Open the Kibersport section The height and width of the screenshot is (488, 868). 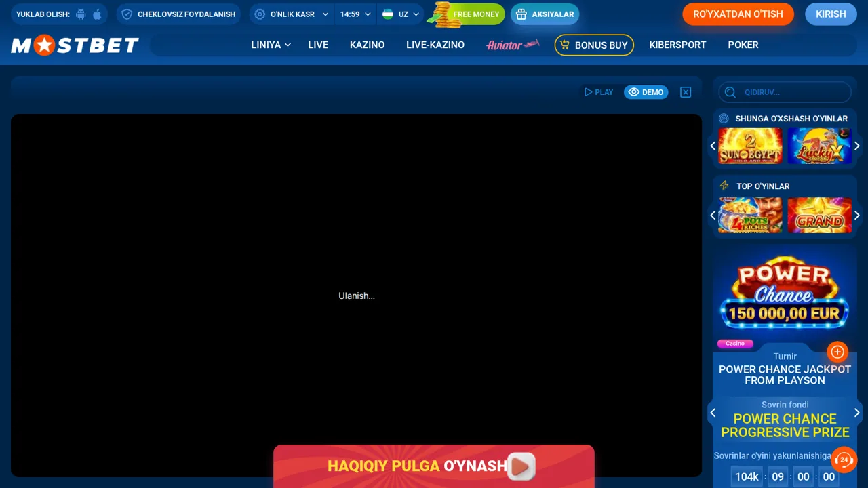677,45
